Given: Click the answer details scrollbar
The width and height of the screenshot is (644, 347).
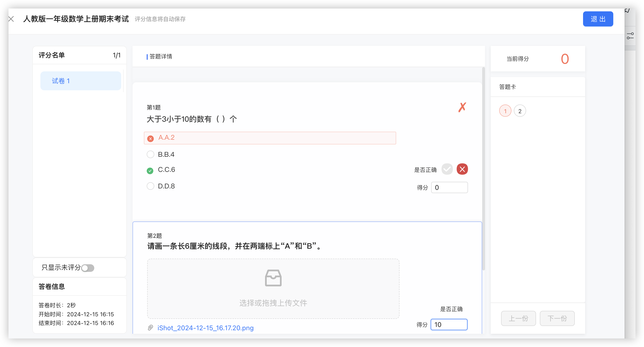Looking at the screenshot, I should [484, 169].
